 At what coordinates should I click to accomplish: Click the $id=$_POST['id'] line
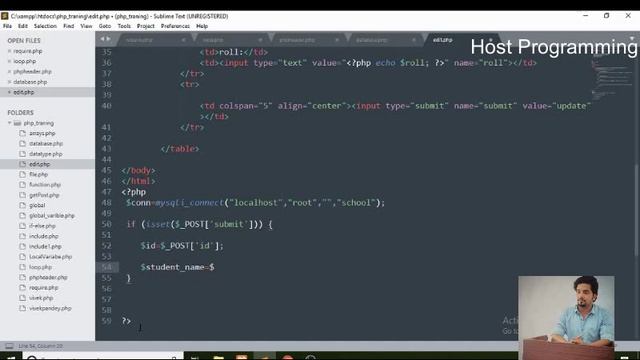tap(182, 246)
